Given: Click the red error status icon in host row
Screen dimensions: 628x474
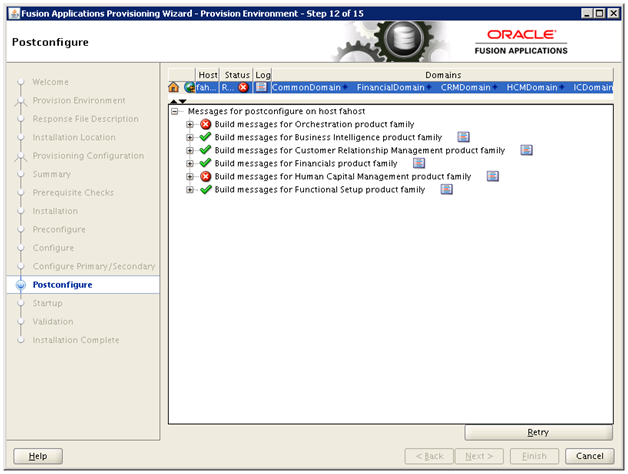Looking at the screenshot, I should pos(243,87).
